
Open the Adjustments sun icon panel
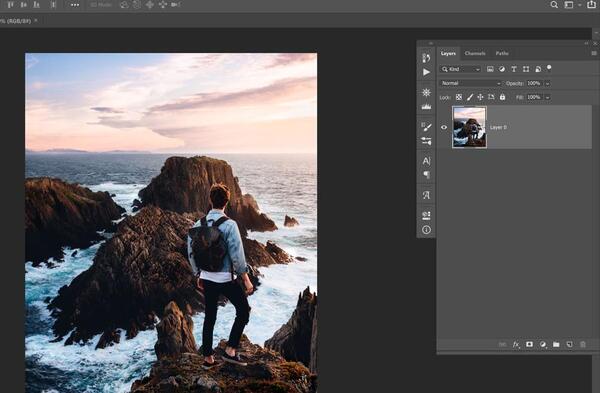426,93
